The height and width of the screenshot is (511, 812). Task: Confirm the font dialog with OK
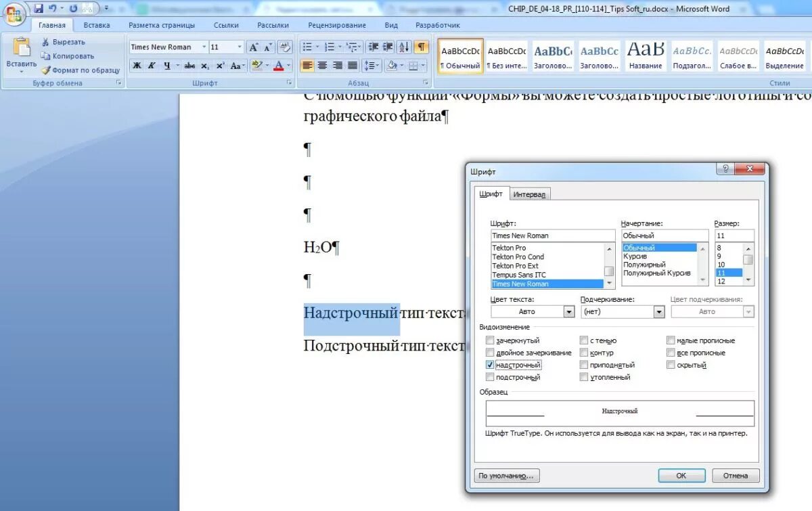click(681, 476)
